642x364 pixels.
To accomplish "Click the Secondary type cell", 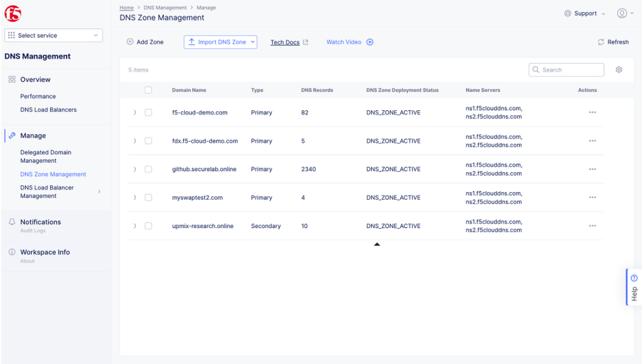I will point(266,226).
